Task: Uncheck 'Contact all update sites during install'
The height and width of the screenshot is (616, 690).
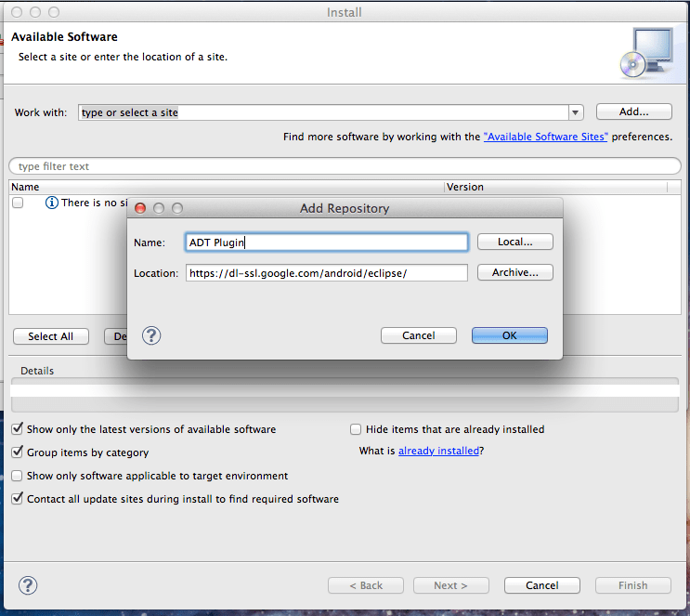Action: click(18, 499)
